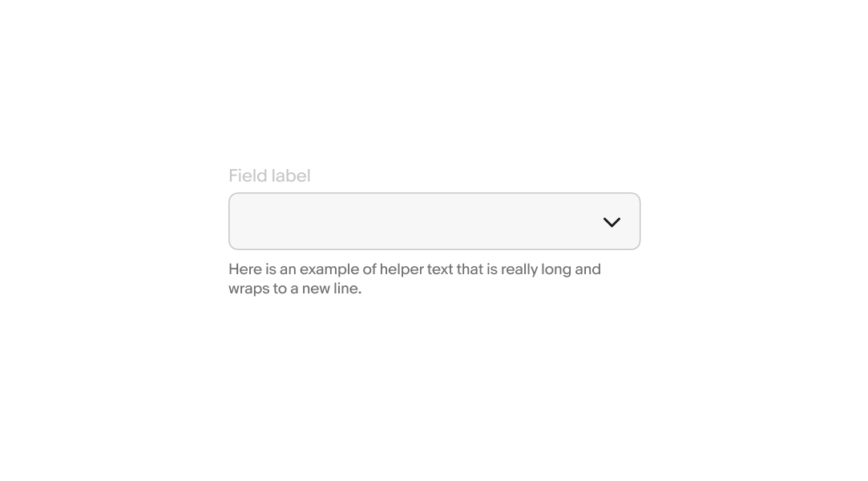868x481 pixels.
Task: Click the helper text beginning "Here is an example"
Action: pos(414,278)
